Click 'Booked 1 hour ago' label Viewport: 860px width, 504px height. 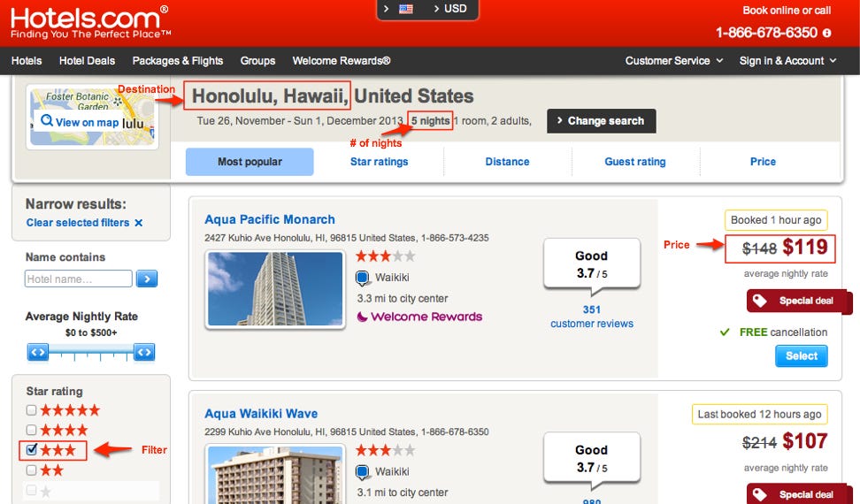pyautogui.click(x=776, y=220)
